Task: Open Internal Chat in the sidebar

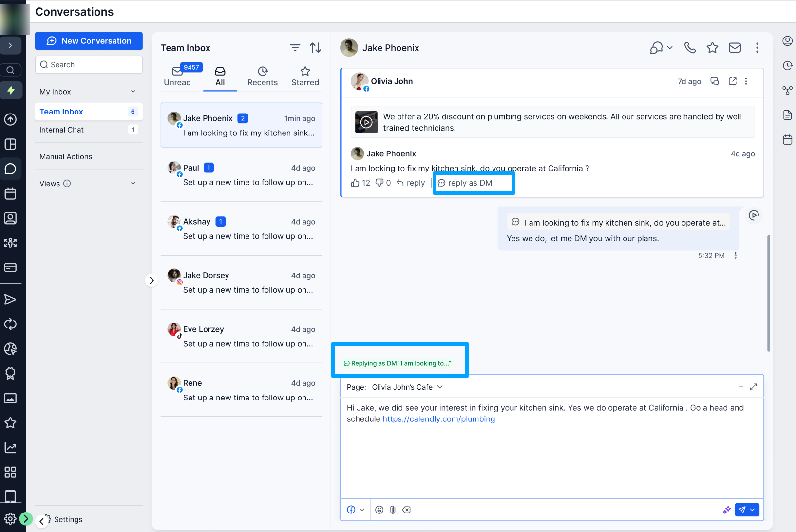Action: coord(88,130)
